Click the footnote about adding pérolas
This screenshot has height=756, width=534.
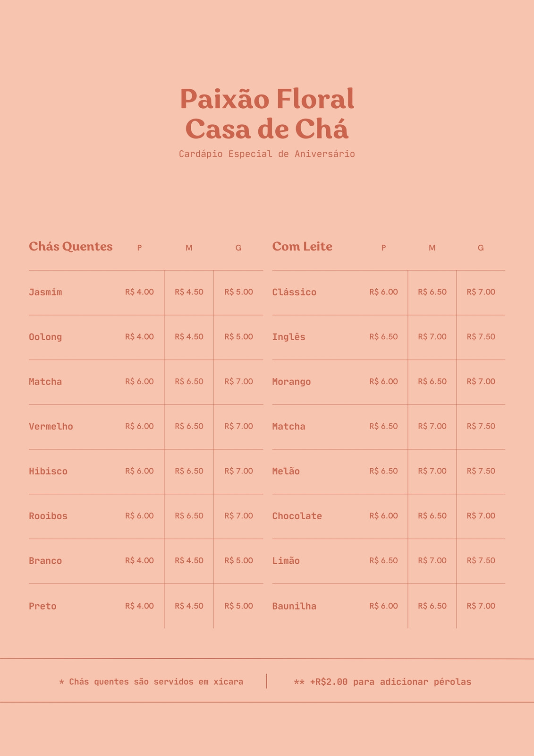[x=382, y=682]
